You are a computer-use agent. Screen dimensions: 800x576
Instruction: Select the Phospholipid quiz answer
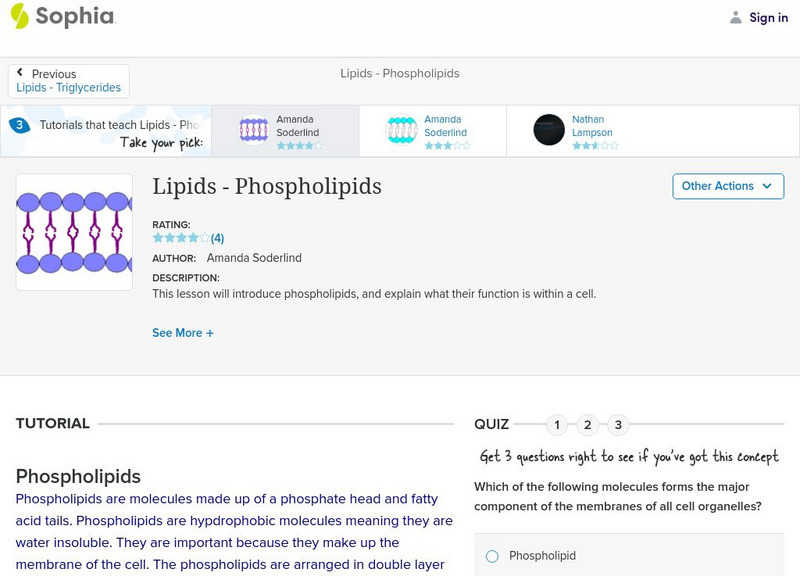pos(495,556)
